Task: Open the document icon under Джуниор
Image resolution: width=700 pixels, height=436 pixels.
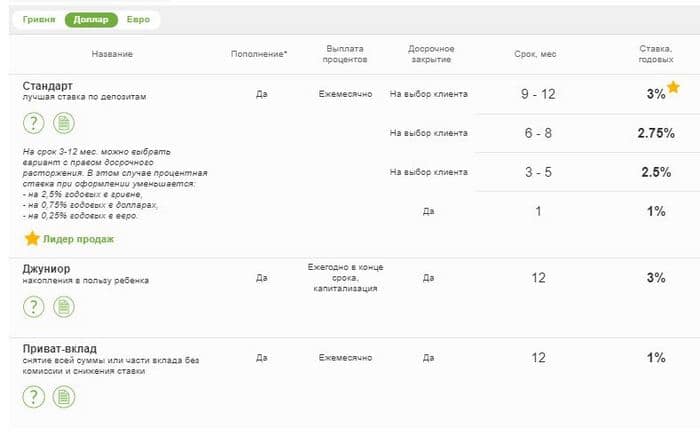Action: [x=64, y=306]
